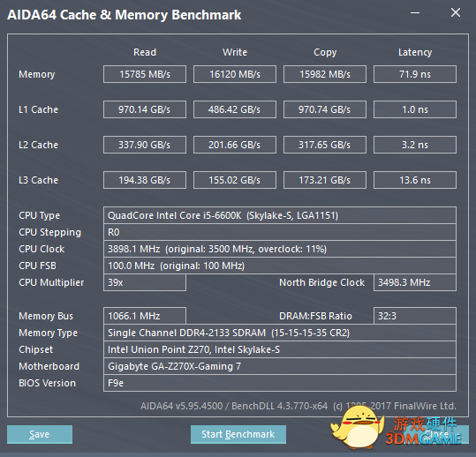Click the BIOS Version F9e field
This screenshot has width=476, height=457.
pyautogui.click(x=280, y=383)
